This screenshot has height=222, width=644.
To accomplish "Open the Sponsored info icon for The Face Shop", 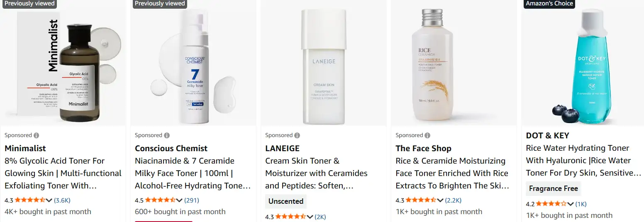I will (427, 135).
